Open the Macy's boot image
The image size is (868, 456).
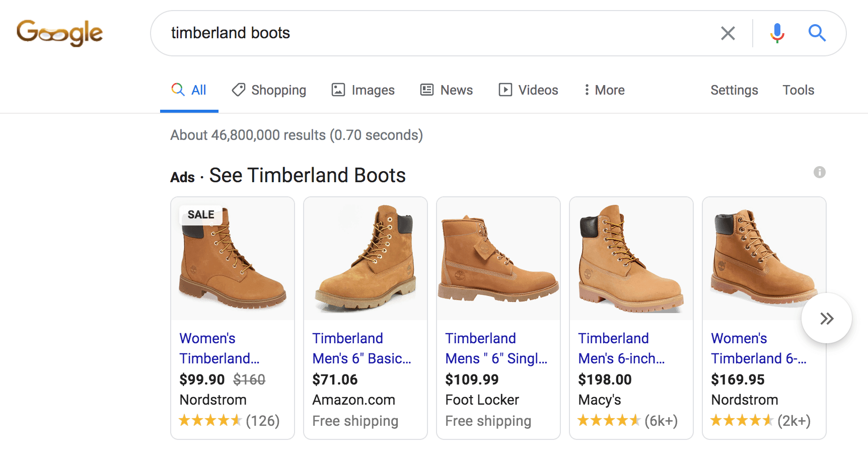click(631, 259)
